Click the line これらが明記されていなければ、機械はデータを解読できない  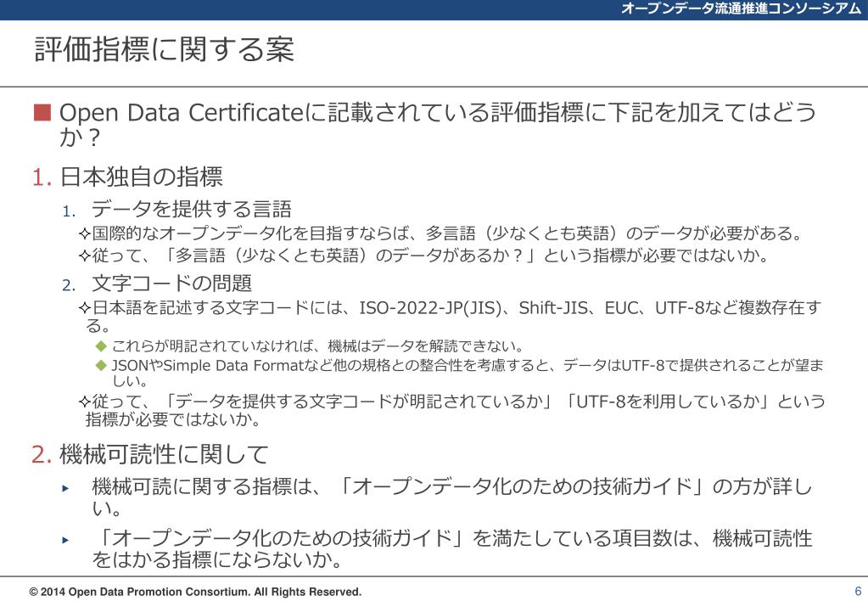(x=317, y=346)
